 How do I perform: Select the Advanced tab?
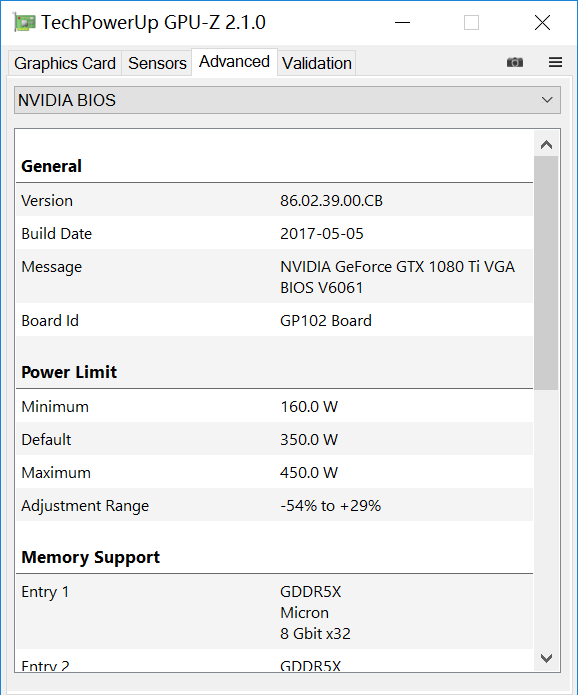(x=234, y=62)
